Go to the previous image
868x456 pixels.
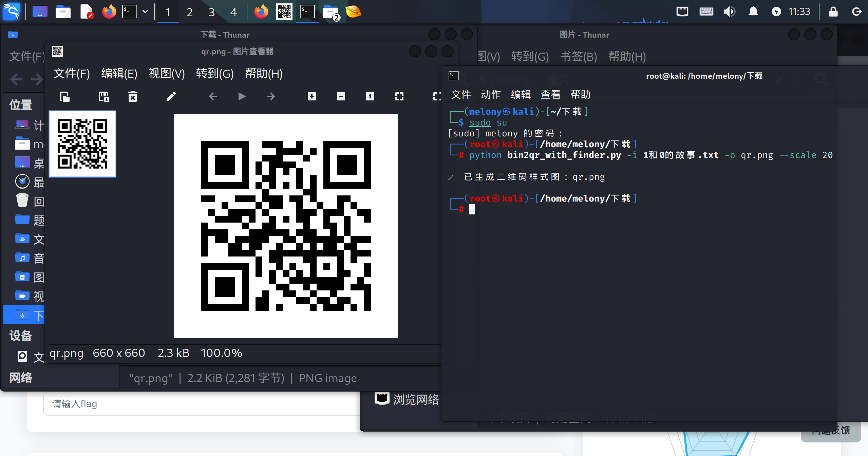tap(213, 97)
